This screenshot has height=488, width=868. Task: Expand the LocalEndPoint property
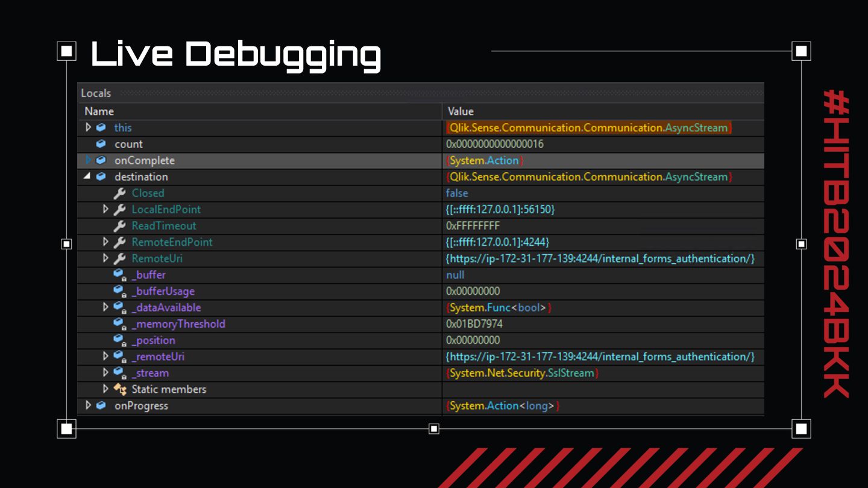tap(105, 209)
